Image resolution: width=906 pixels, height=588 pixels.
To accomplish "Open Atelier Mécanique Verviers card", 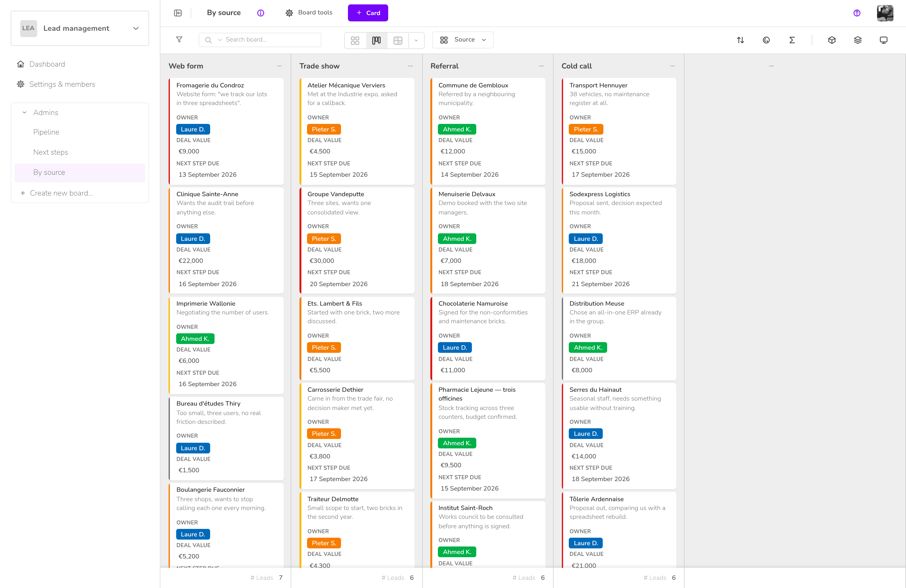I will click(357, 131).
